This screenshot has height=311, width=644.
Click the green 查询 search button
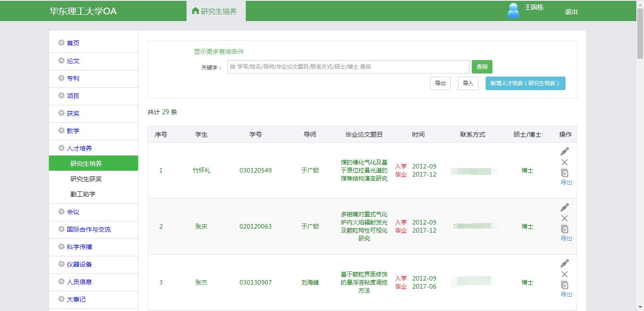pos(482,67)
